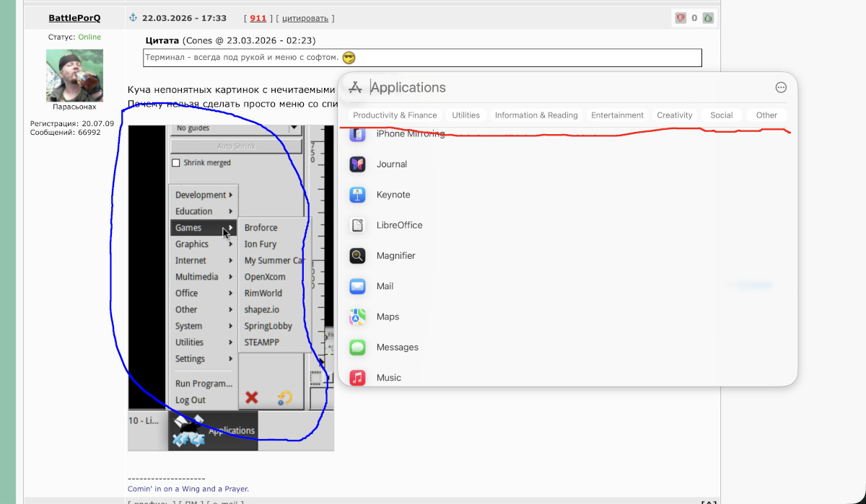866x504 pixels.
Task: Choose Broforce from the Games submenu
Action: (261, 227)
